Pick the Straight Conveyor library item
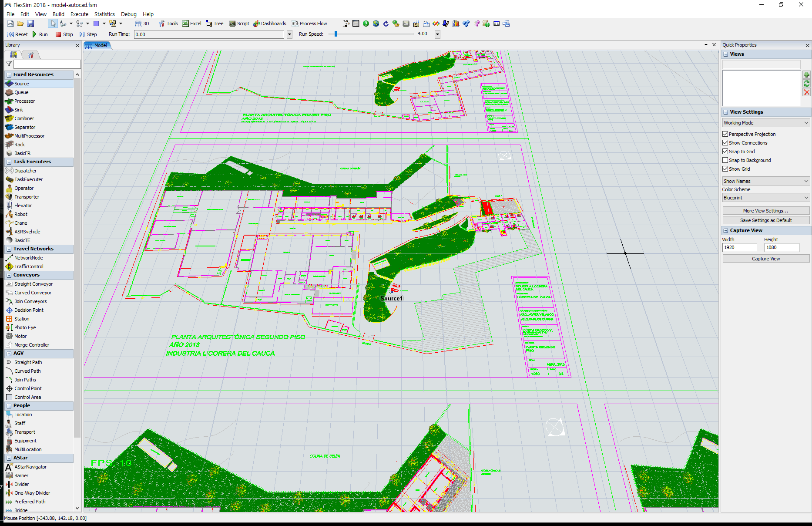This screenshot has width=812, height=526. [x=33, y=284]
